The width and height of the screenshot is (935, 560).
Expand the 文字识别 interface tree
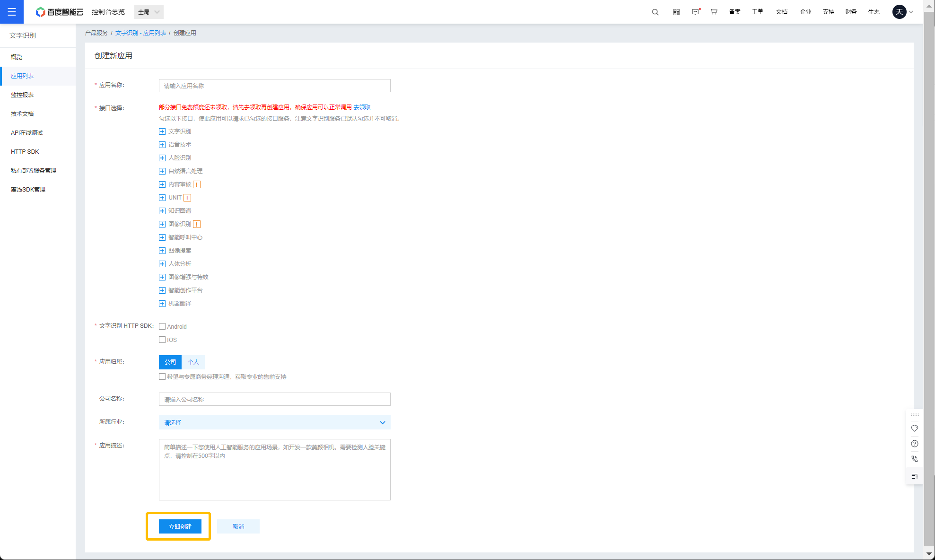(162, 131)
